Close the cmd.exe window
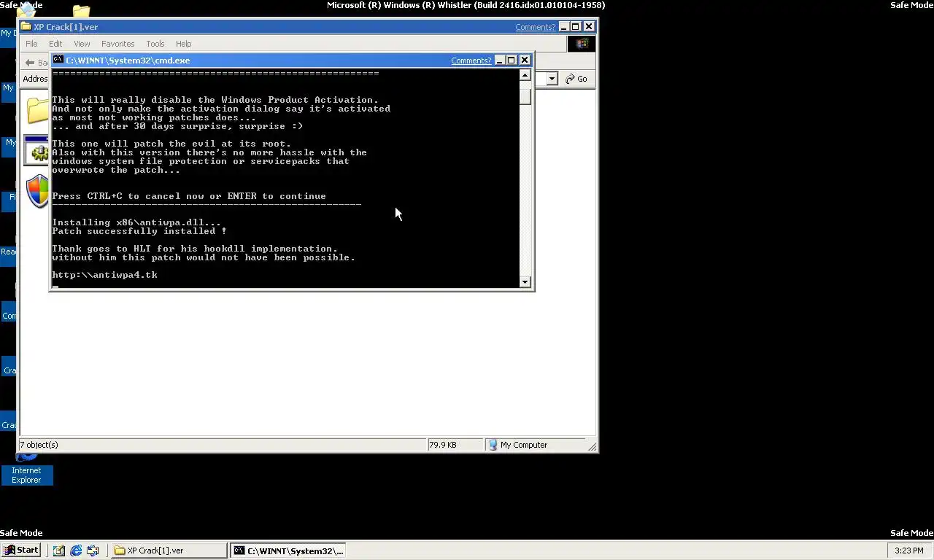 (x=525, y=61)
